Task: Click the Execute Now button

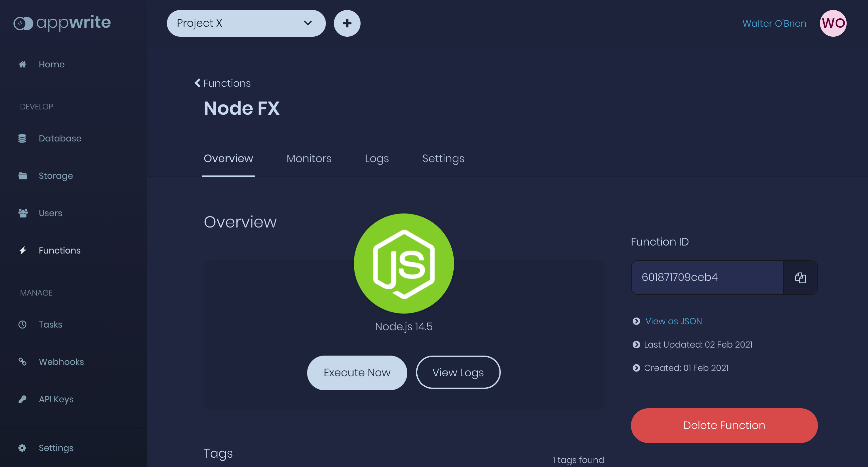Action: click(357, 373)
